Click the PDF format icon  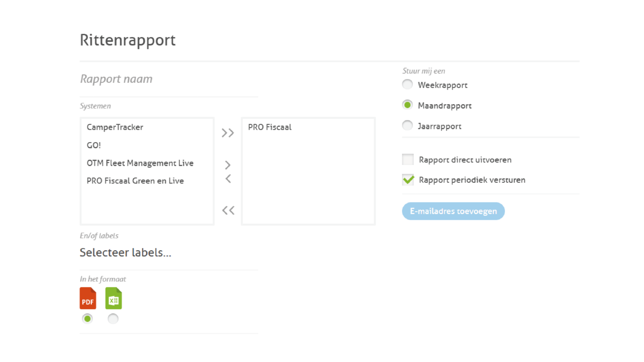pos(88,298)
